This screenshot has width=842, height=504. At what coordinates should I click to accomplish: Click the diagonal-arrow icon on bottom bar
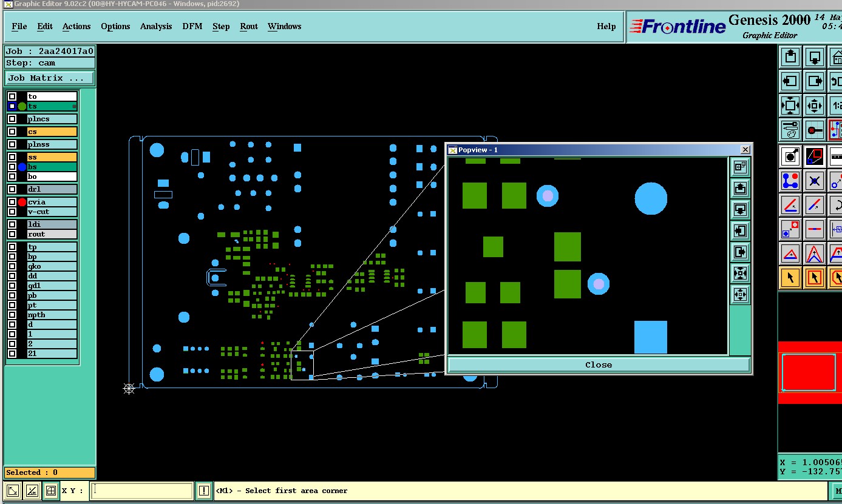click(x=12, y=491)
